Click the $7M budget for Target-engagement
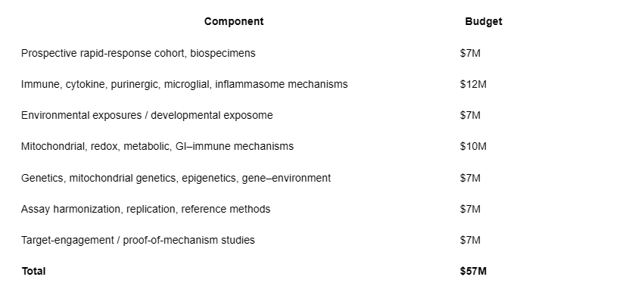The width and height of the screenshot is (644, 308). click(x=470, y=240)
